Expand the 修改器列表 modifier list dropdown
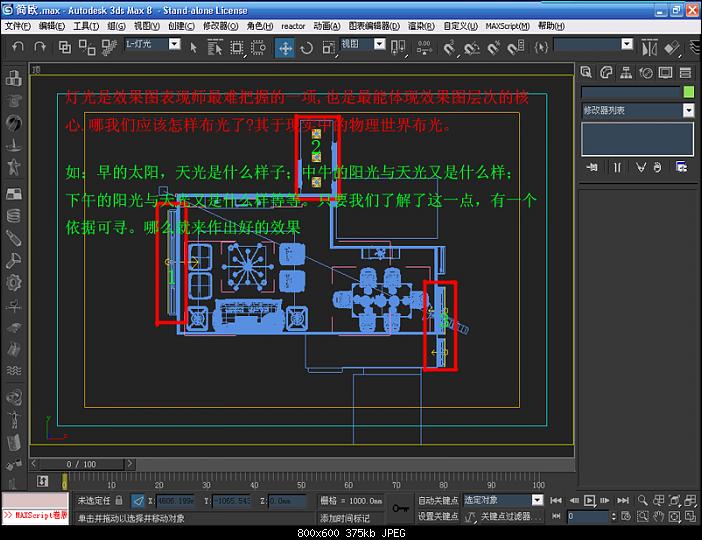 (689, 110)
